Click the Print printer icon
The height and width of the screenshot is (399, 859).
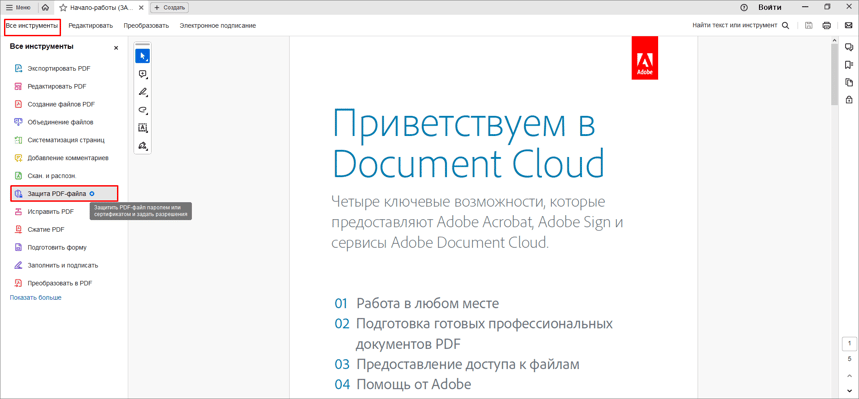click(x=827, y=25)
